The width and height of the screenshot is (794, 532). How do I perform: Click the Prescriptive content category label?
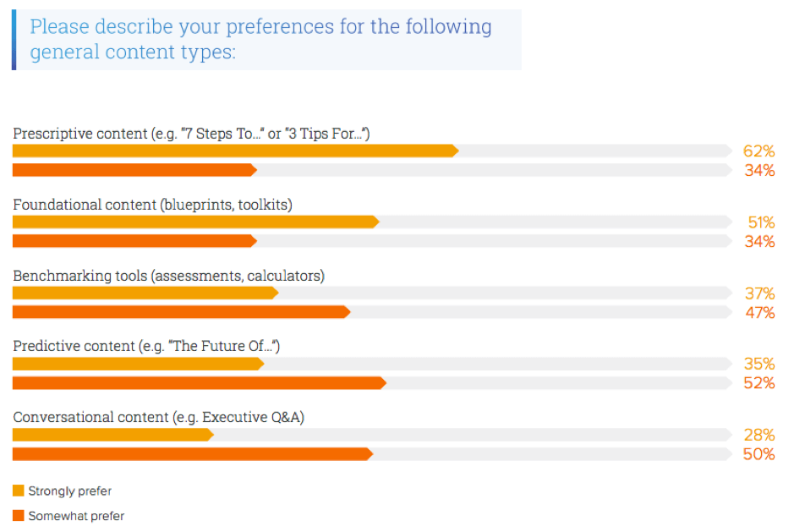(x=191, y=134)
